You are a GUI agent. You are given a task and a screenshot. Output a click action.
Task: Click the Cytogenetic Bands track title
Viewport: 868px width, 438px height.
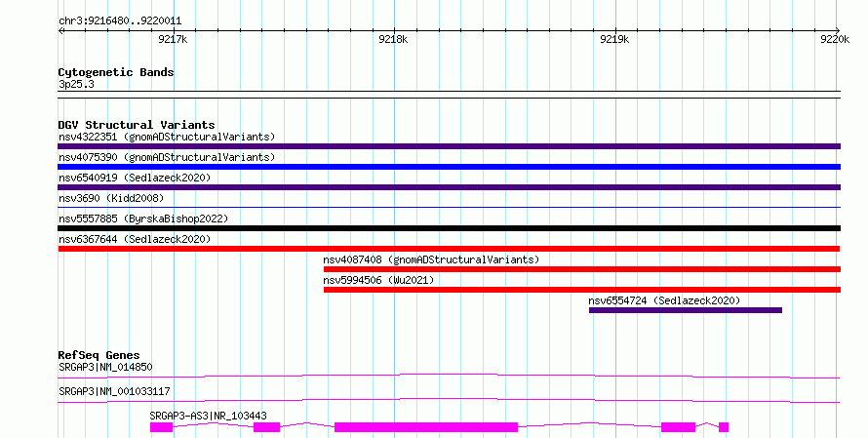(116, 72)
